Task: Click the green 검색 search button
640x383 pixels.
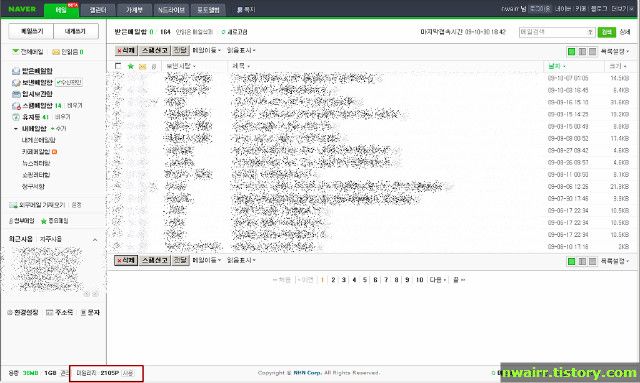Action: coord(607,32)
